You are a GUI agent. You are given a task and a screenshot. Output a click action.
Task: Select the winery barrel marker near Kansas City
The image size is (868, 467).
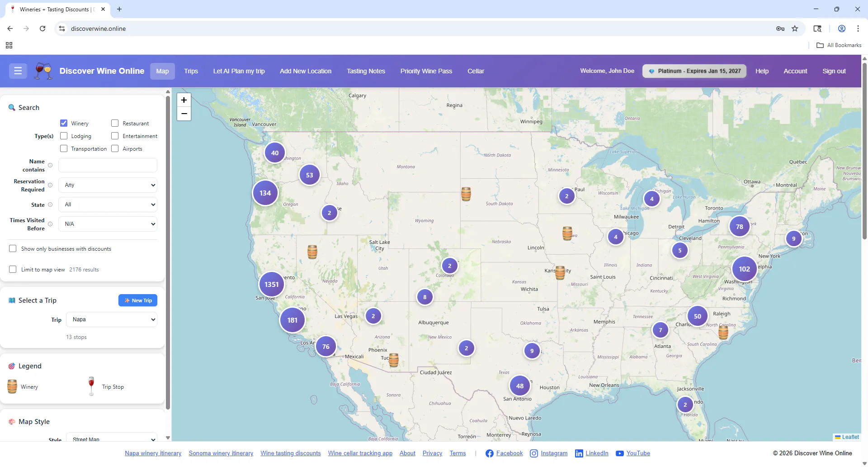pos(560,273)
